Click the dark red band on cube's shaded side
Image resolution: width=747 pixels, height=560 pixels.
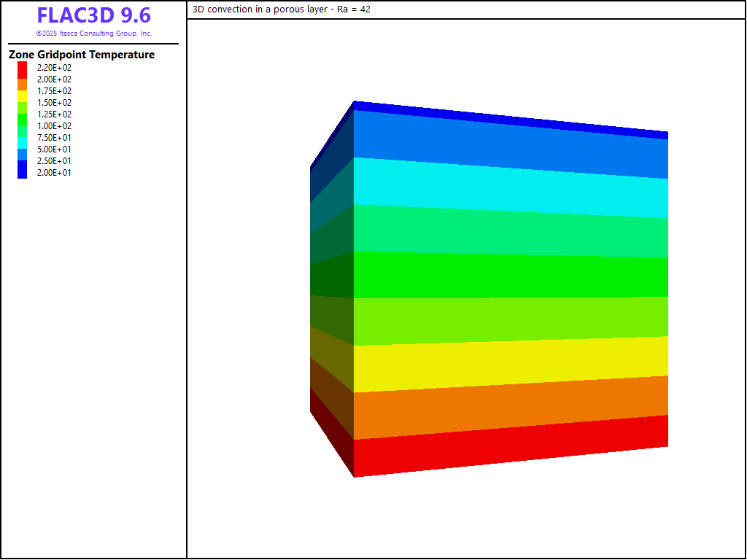332,429
